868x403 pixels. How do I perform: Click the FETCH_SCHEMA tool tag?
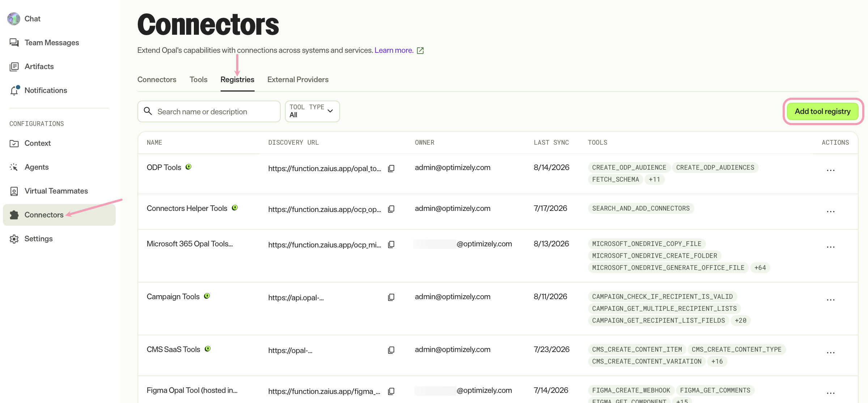tap(616, 179)
